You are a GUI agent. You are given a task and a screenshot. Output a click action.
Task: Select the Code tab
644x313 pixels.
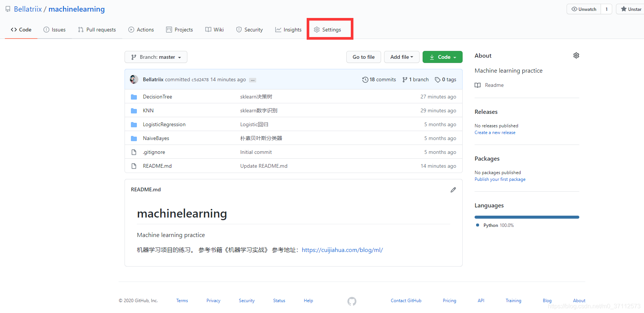pyautogui.click(x=21, y=30)
